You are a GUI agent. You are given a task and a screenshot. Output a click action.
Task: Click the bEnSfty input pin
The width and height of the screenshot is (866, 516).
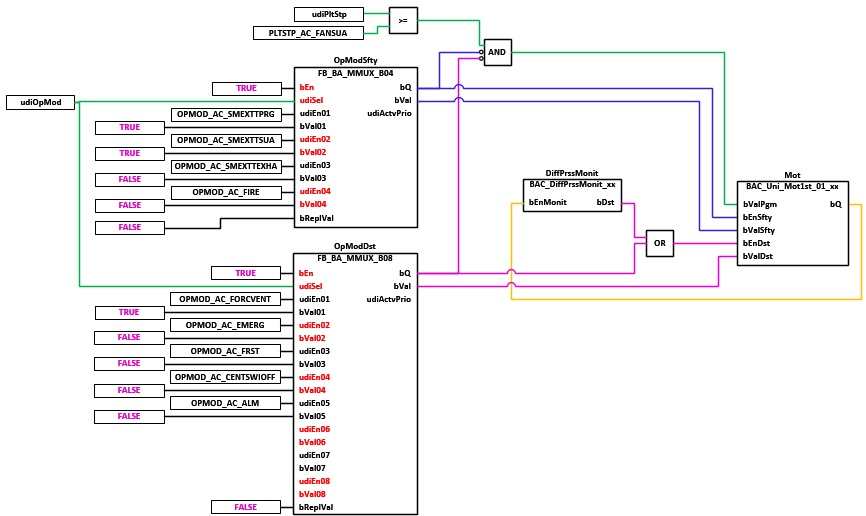pos(758,217)
